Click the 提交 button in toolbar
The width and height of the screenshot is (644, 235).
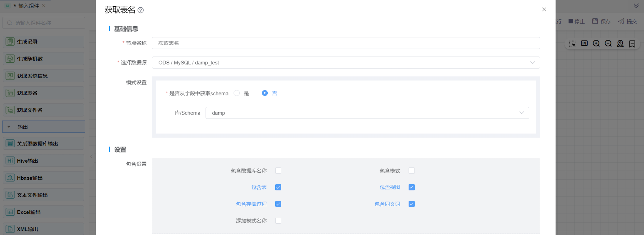(x=627, y=22)
